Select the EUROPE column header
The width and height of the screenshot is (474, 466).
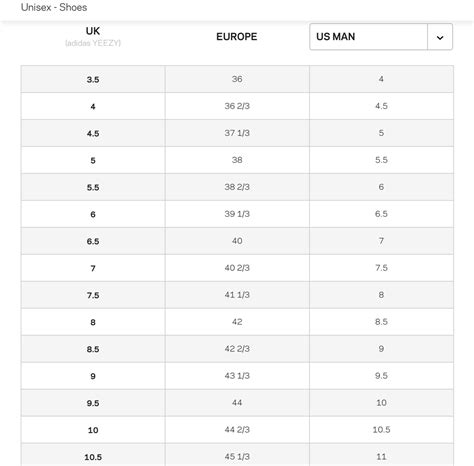237,37
